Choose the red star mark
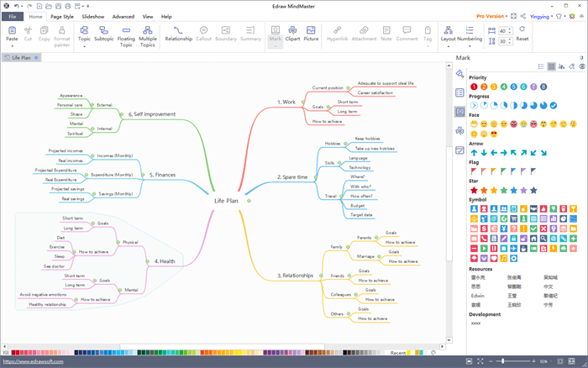The width and height of the screenshot is (588, 368). pyautogui.click(x=475, y=190)
